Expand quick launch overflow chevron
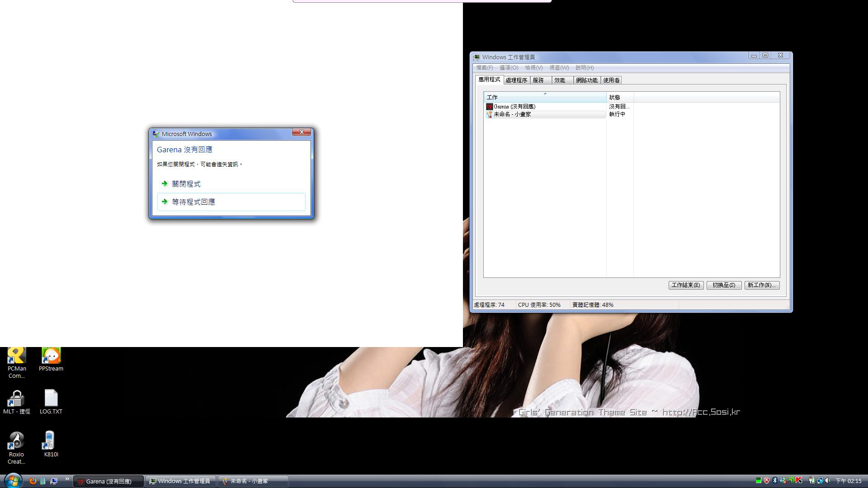The width and height of the screenshot is (868, 488). [67, 479]
